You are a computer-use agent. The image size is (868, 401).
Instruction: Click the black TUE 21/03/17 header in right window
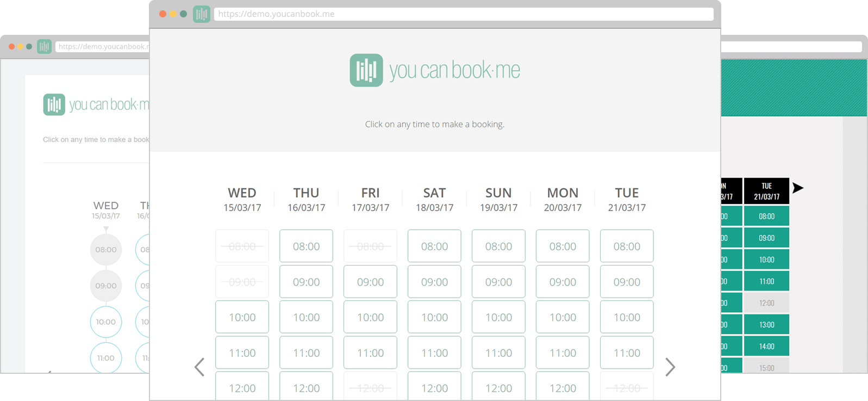click(766, 191)
